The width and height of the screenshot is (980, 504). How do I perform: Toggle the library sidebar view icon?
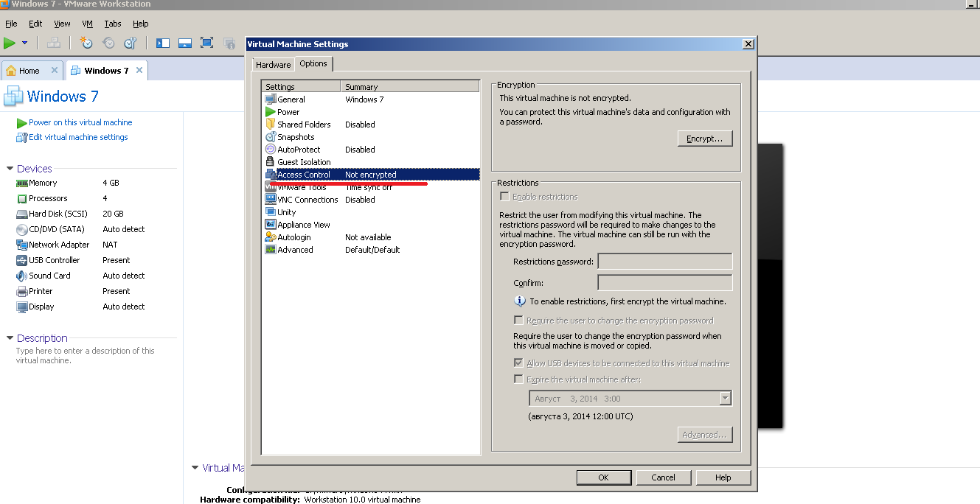[163, 43]
